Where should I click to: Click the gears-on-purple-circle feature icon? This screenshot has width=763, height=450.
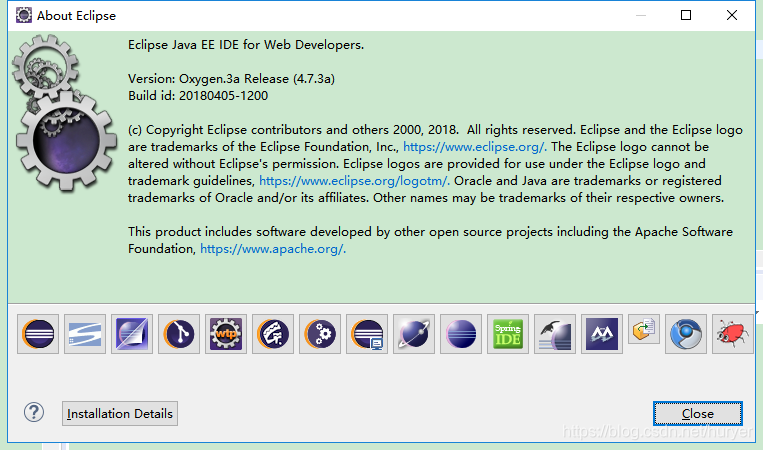pyautogui.click(x=320, y=334)
